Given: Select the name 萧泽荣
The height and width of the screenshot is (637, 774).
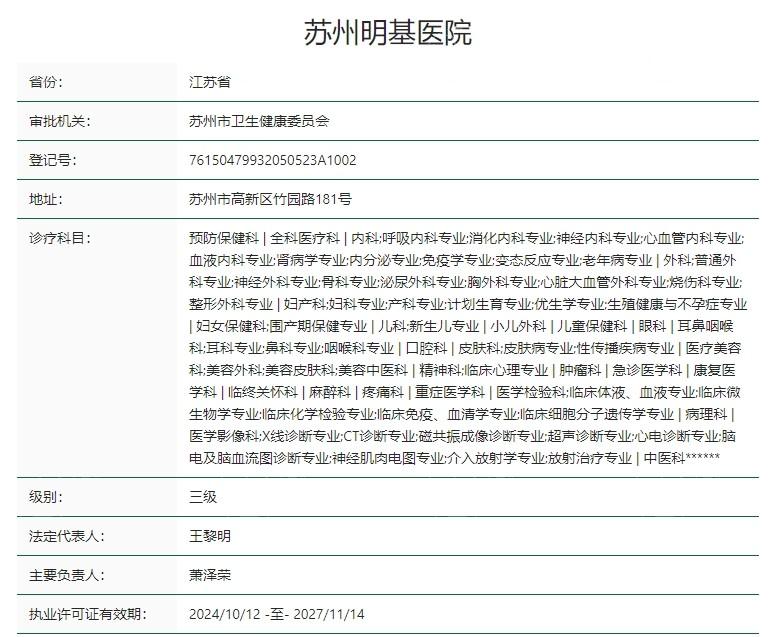Looking at the screenshot, I should click(210, 575).
